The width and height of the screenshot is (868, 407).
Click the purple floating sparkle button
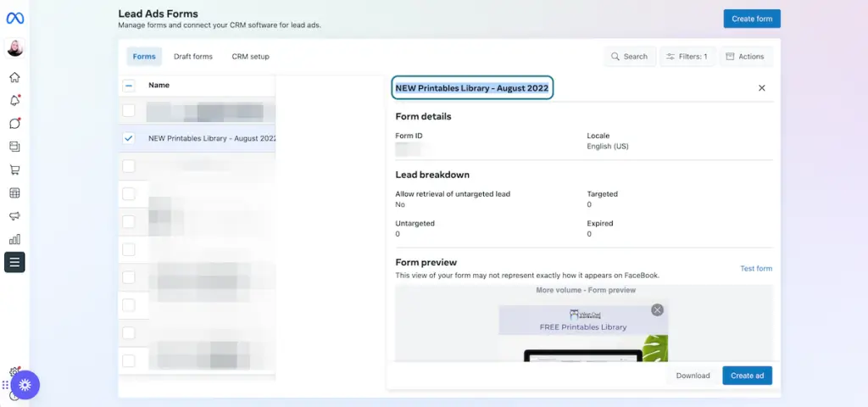[x=25, y=385]
